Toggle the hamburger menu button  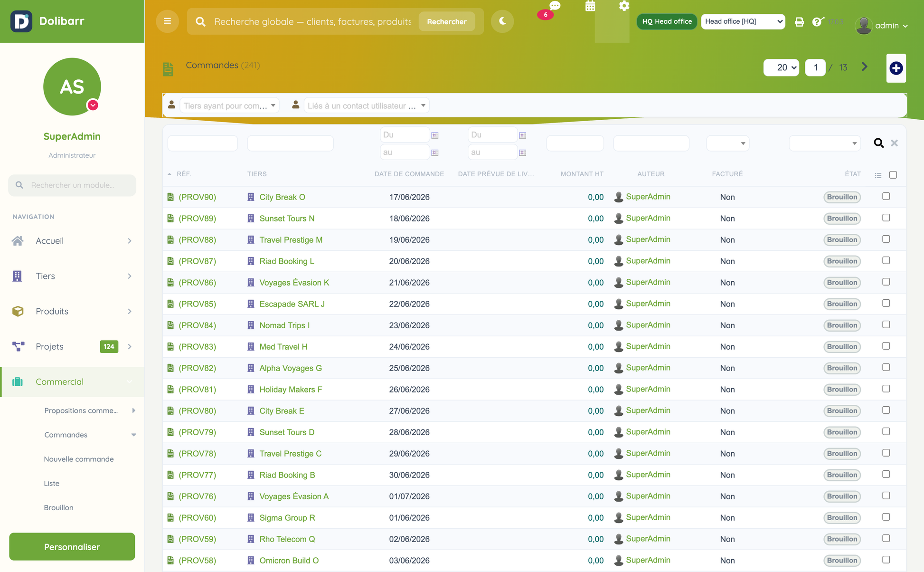[x=167, y=21]
